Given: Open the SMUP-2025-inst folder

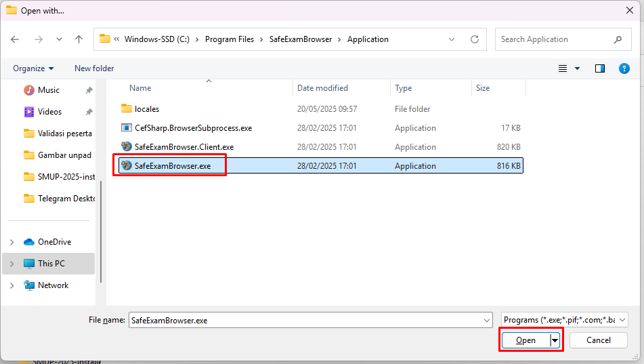Looking at the screenshot, I should pos(59,177).
